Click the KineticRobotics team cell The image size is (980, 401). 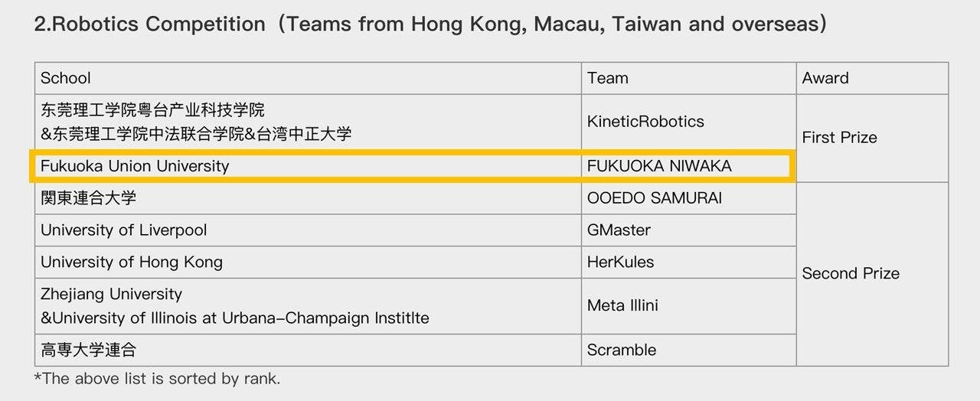tap(645, 122)
